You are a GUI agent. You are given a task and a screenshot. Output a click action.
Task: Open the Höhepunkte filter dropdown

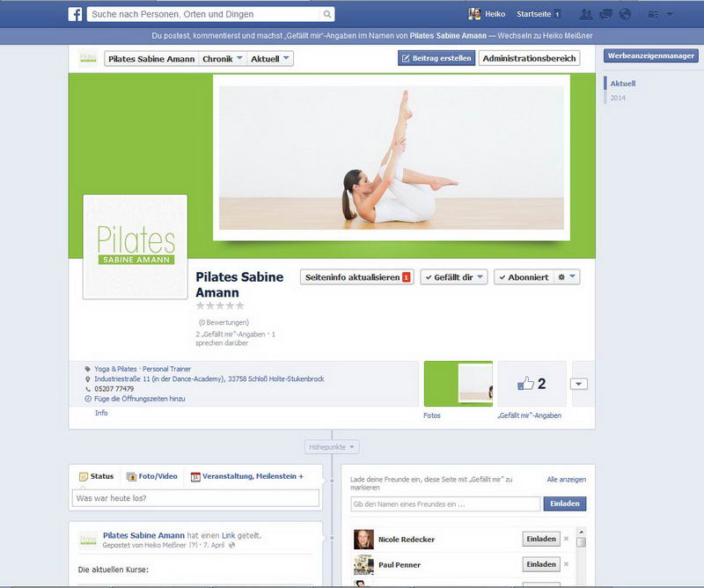click(x=332, y=447)
